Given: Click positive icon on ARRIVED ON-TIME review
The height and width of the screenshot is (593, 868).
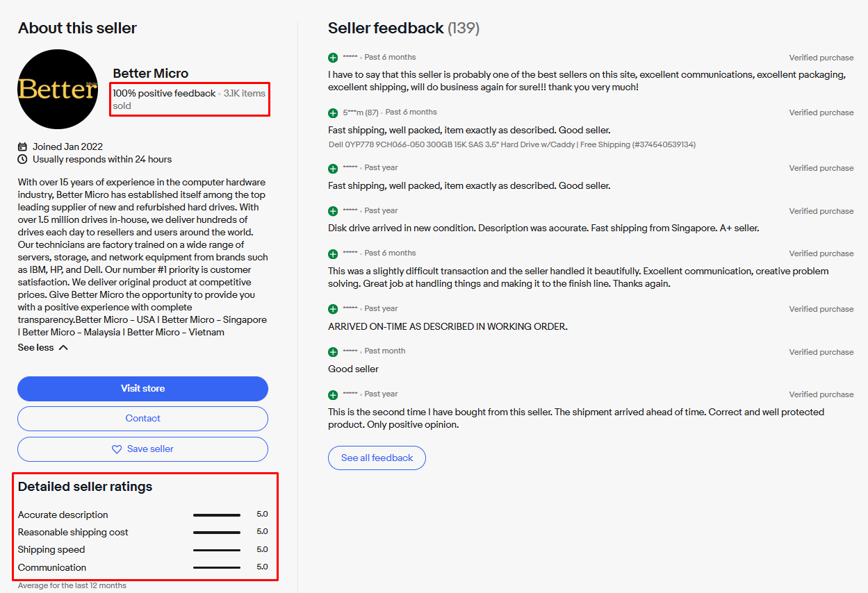Looking at the screenshot, I should (x=333, y=309).
